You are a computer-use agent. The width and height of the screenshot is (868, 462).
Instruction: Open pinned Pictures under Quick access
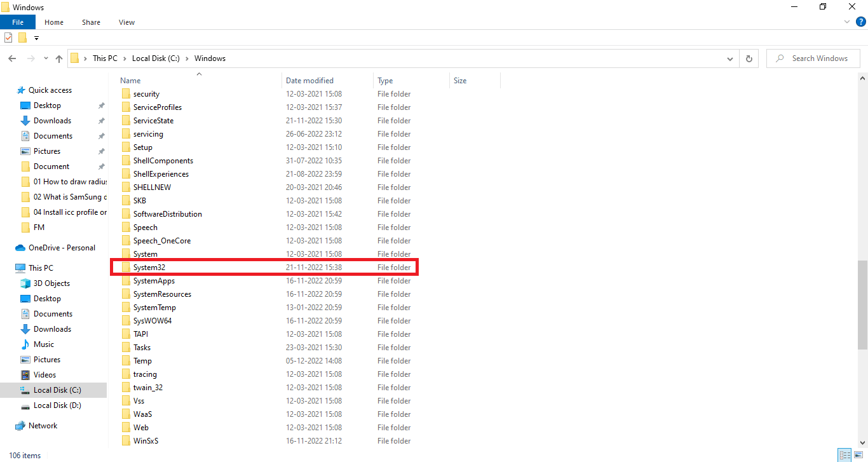tap(47, 151)
